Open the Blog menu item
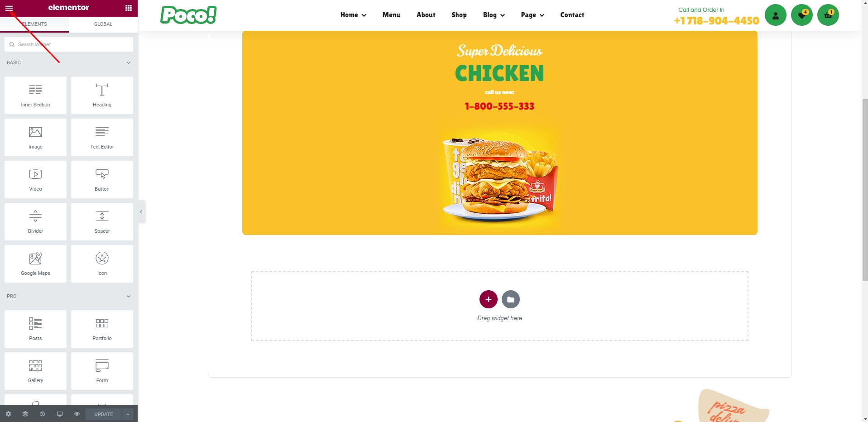 click(494, 15)
